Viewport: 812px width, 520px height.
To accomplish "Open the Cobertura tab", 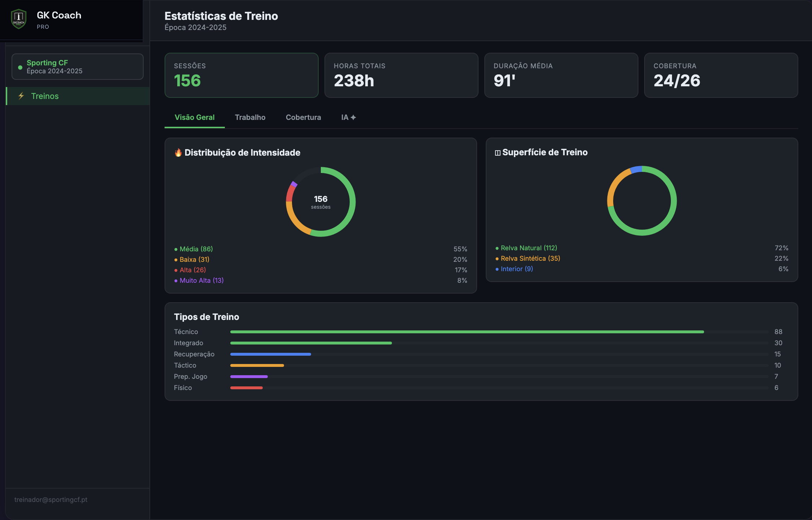I will tap(303, 117).
